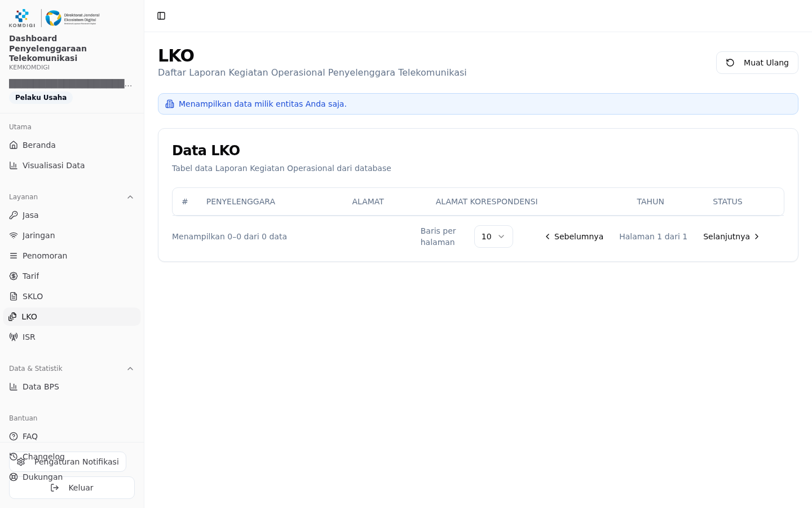812x508 pixels.
Task: Open Data BPS menu item
Action: click(72, 387)
